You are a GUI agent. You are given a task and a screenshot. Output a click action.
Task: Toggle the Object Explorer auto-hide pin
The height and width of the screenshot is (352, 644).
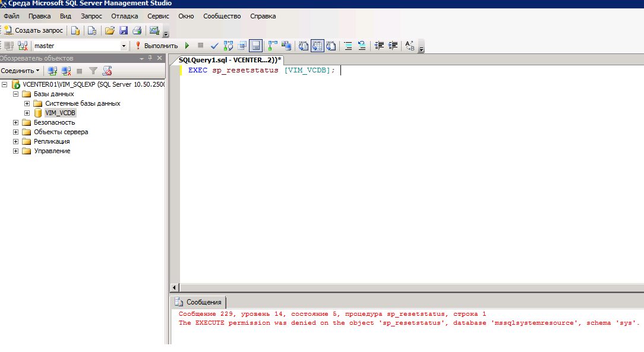(x=150, y=58)
